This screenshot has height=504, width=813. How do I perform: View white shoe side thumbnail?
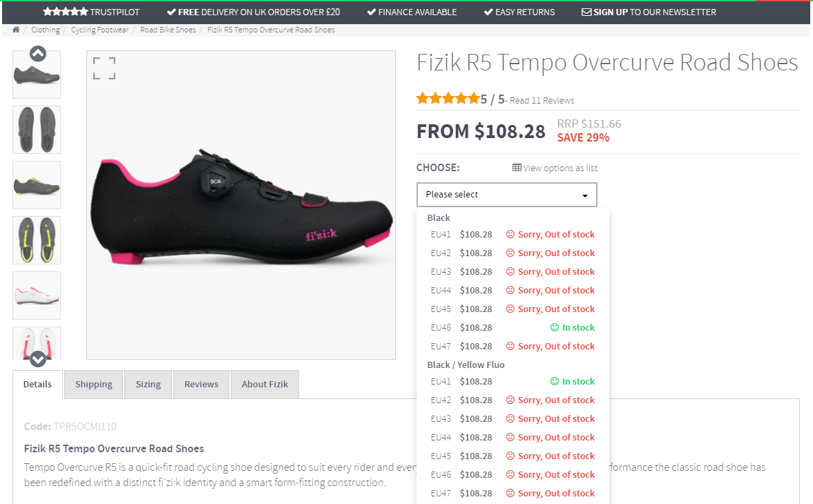pyautogui.click(x=37, y=295)
